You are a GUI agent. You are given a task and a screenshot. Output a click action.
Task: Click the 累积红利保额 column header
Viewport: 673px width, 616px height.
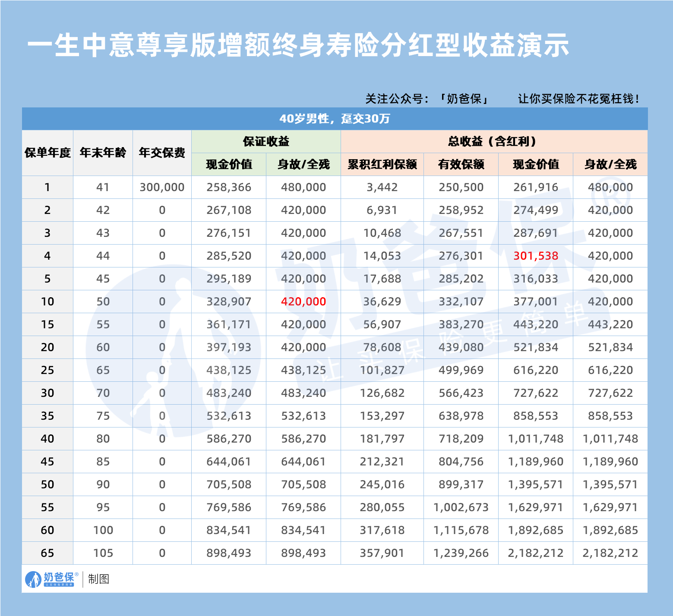pos(382,164)
